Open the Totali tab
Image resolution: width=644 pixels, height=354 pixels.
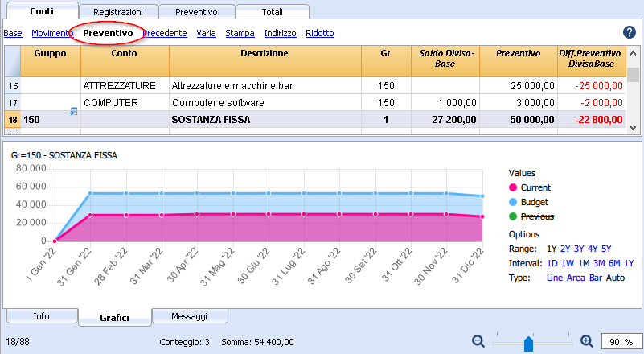coord(273,12)
